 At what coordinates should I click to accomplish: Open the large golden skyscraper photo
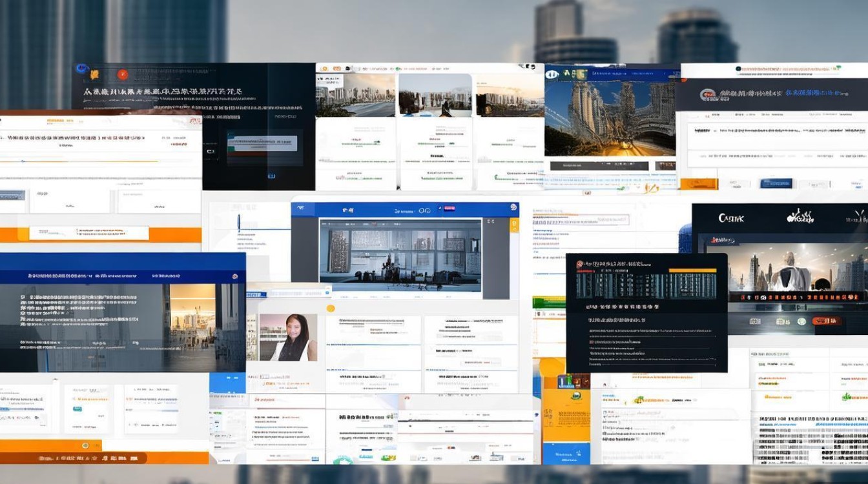tap(609, 117)
